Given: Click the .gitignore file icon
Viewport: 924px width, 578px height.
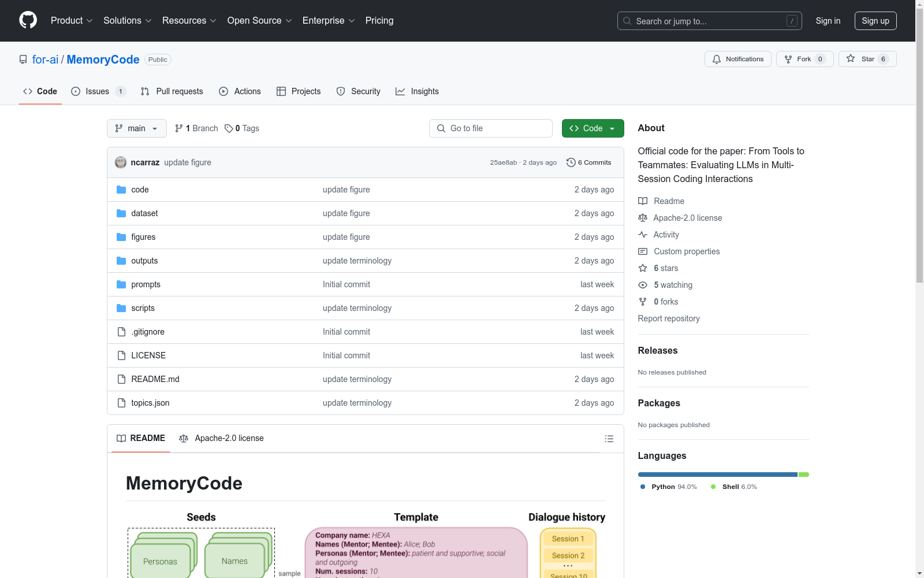Looking at the screenshot, I should point(121,332).
